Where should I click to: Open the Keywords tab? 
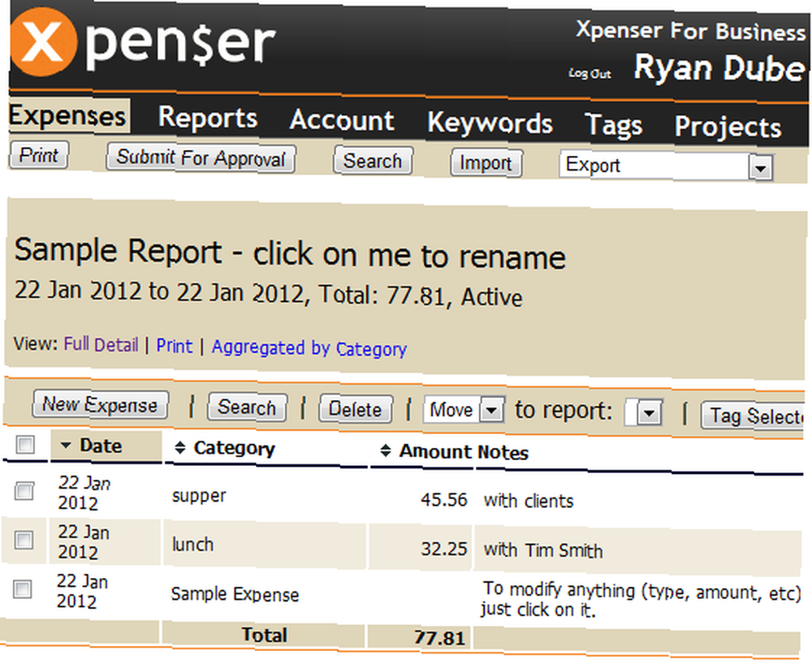pyautogui.click(x=490, y=123)
